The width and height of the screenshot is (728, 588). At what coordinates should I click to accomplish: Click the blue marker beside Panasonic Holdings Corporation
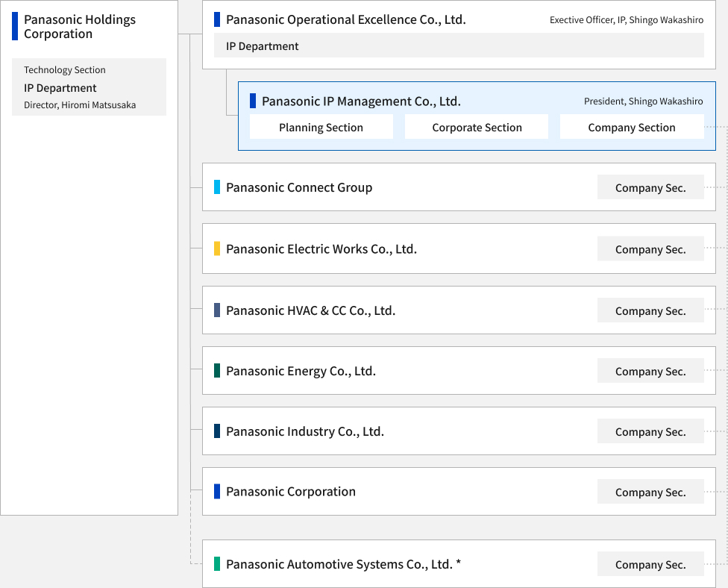[15, 25]
